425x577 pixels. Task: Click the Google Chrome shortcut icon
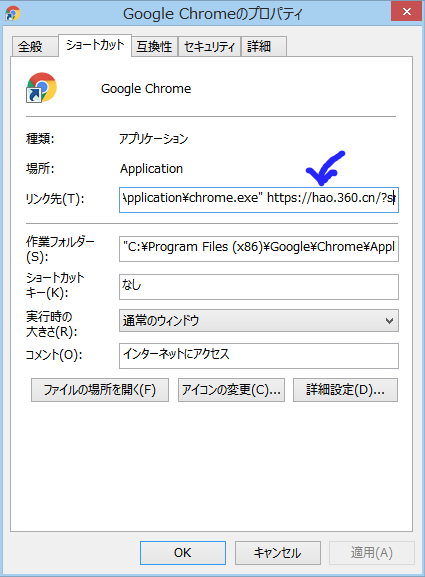point(41,88)
